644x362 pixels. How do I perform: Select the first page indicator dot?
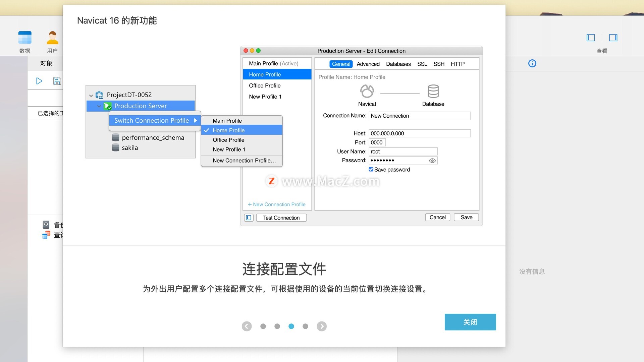[x=263, y=326]
